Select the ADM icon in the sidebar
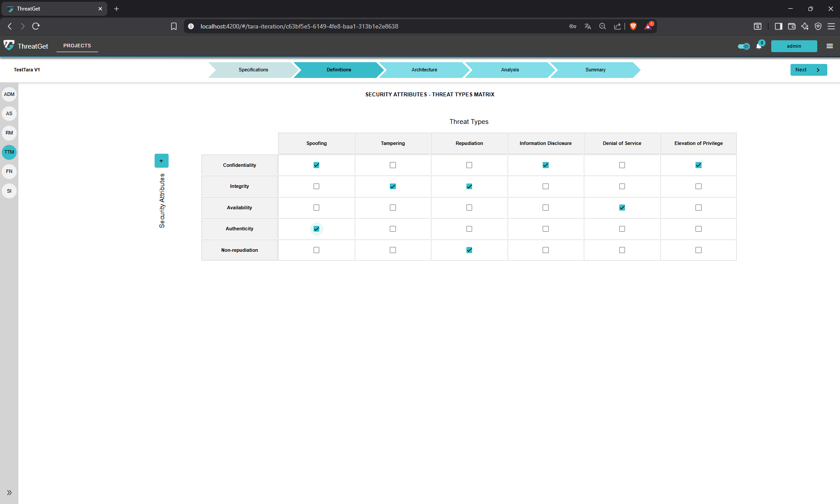This screenshot has width=840, height=504. [x=9, y=94]
